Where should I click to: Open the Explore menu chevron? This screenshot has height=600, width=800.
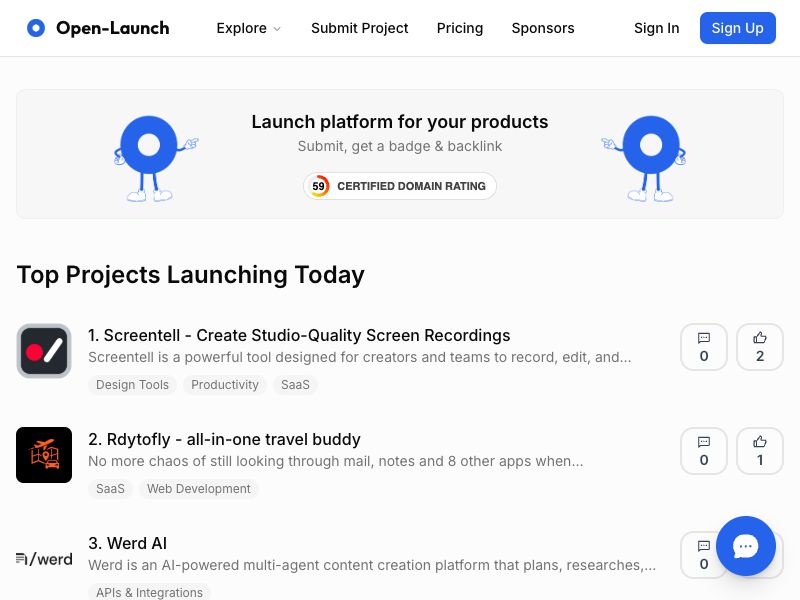click(x=277, y=29)
